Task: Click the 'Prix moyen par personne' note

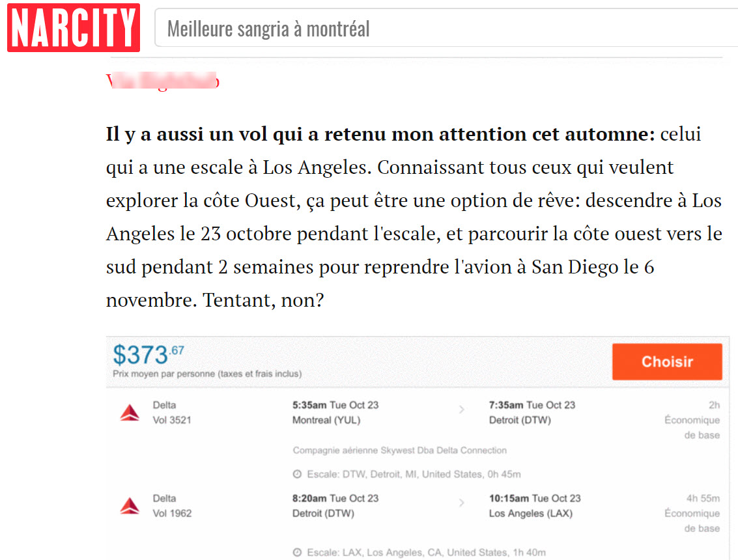Action: coord(207,374)
